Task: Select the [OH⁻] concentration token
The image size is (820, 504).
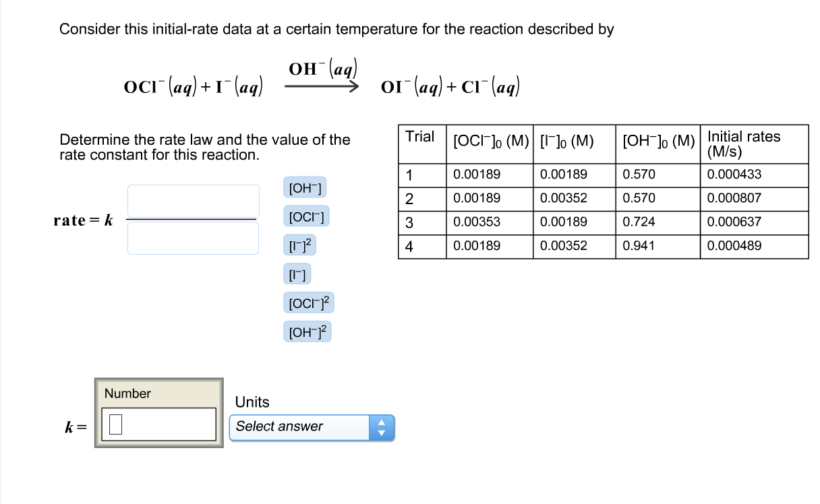Action: (x=306, y=187)
